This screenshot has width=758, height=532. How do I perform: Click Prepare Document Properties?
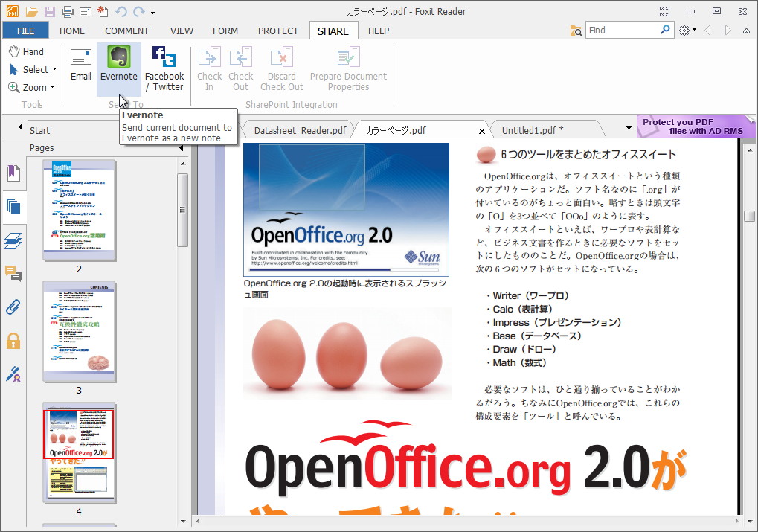pos(348,67)
